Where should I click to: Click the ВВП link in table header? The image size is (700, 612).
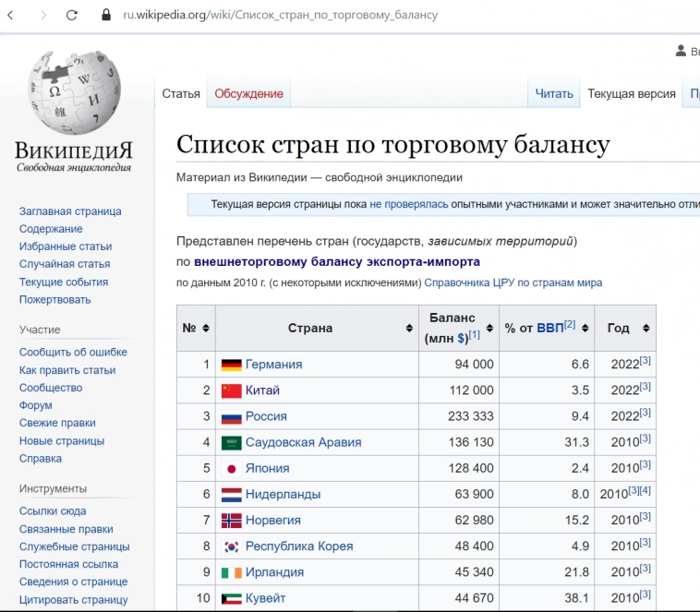(550, 328)
